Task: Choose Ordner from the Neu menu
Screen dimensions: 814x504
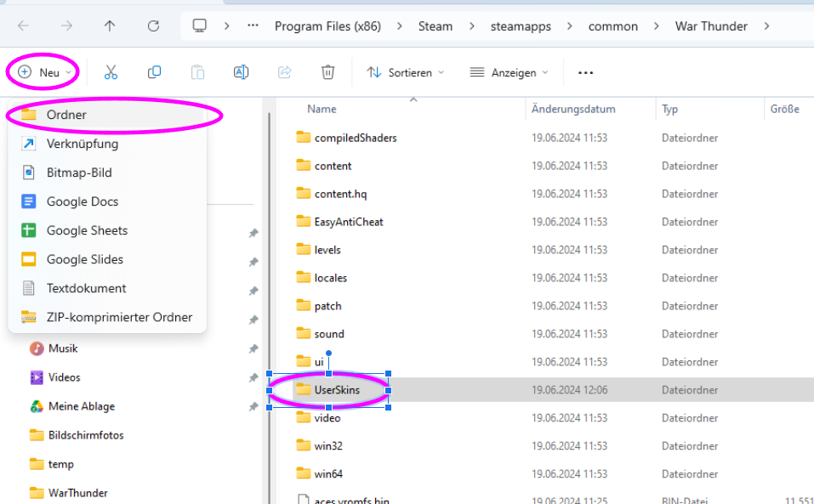Action: pyautogui.click(x=107, y=115)
